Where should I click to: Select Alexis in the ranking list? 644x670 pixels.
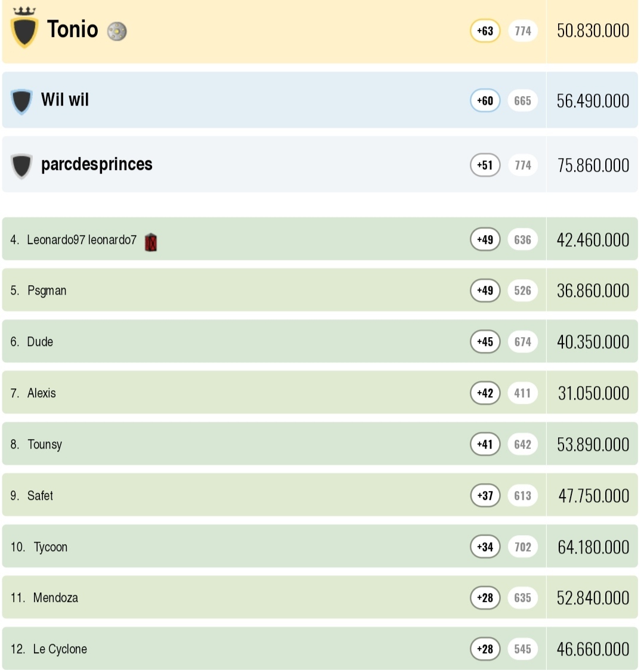pos(41,393)
